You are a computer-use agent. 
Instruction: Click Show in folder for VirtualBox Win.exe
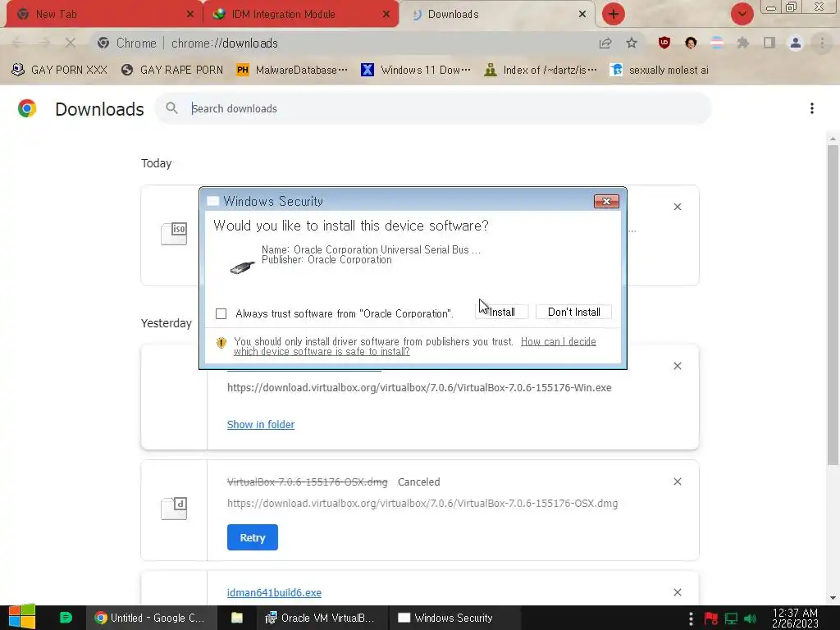260,424
